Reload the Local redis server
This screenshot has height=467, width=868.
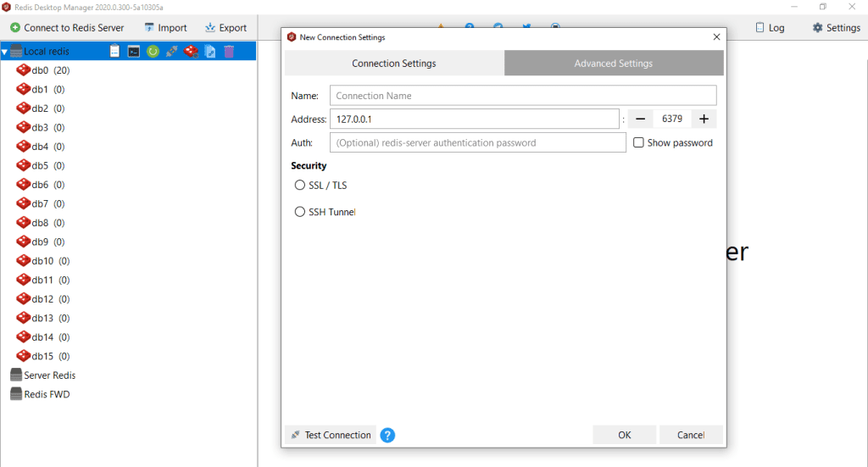(x=153, y=52)
